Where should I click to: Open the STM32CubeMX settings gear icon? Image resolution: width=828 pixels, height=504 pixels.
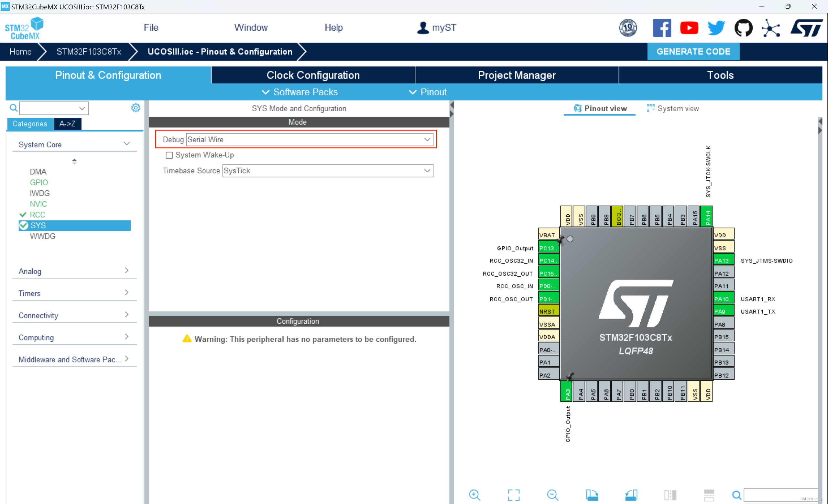pos(136,107)
